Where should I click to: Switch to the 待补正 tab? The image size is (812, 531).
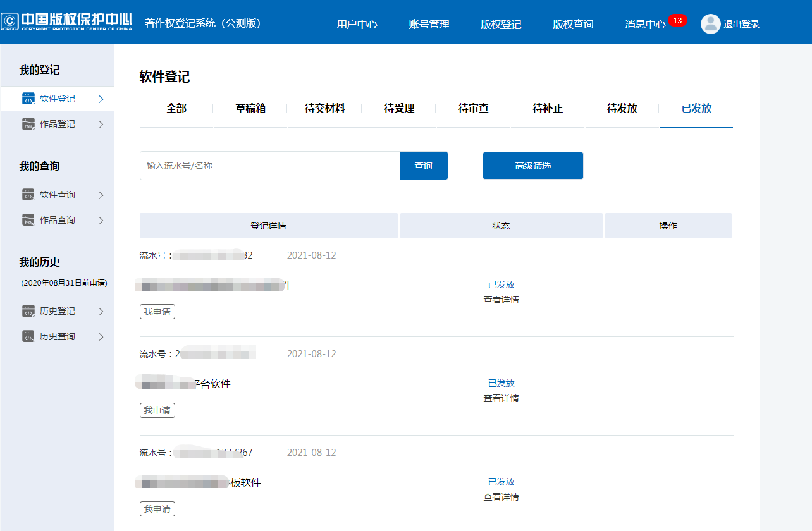(x=548, y=109)
